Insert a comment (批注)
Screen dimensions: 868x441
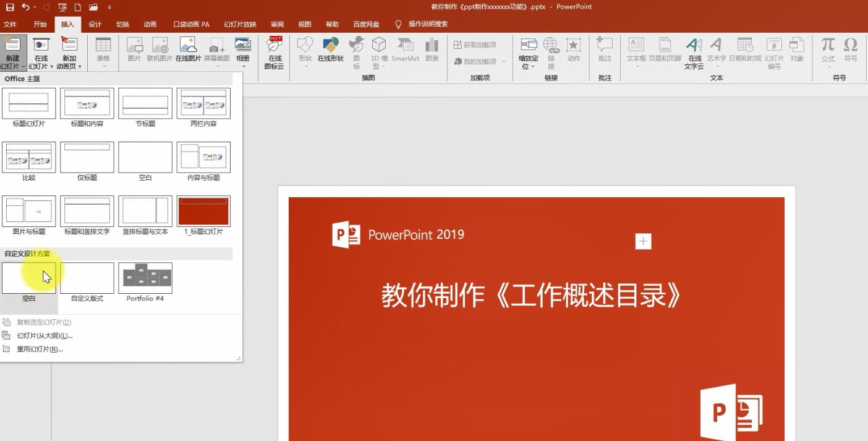(605, 49)
